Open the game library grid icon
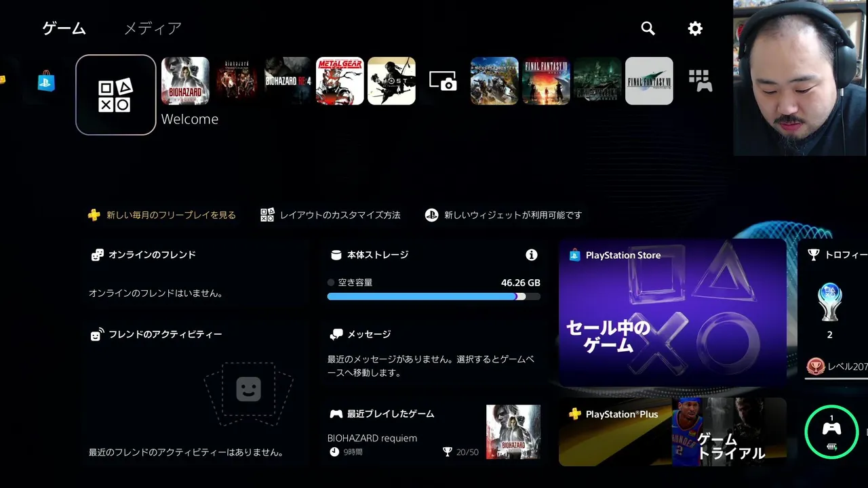The height and width of the screenshot is (488, 868). 701,81
